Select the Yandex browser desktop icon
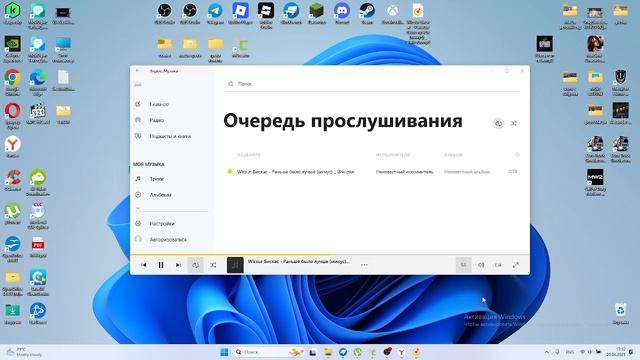The width and height of the screenshot is (640, 360). click(x=13, y=147)
